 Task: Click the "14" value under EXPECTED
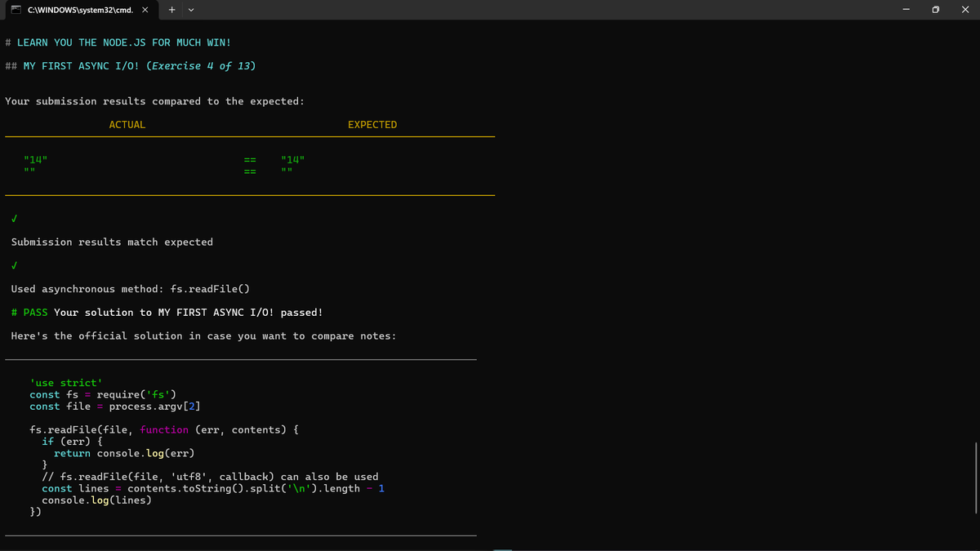292,159
